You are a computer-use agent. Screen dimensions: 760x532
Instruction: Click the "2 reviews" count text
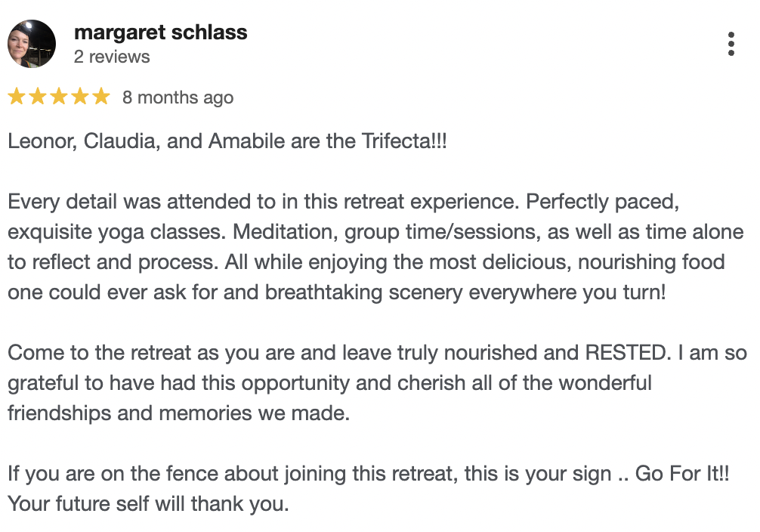click(112, 57)
